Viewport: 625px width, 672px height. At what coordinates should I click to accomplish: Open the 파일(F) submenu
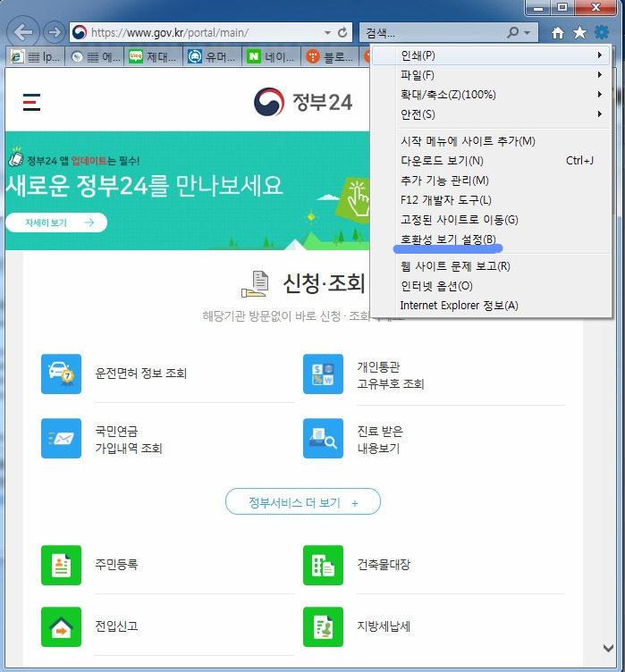pyautogui.click(x=491, y=75)
